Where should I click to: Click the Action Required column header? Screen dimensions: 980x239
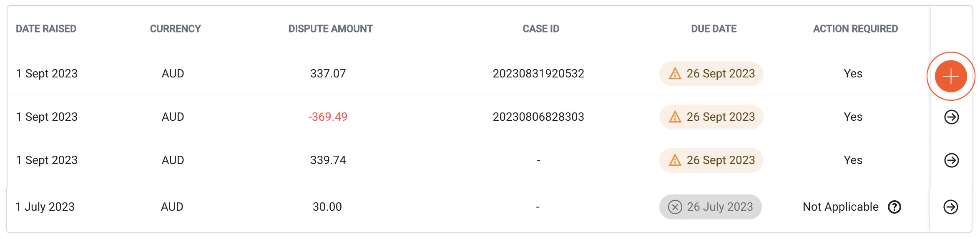click(x=855, y=29)
